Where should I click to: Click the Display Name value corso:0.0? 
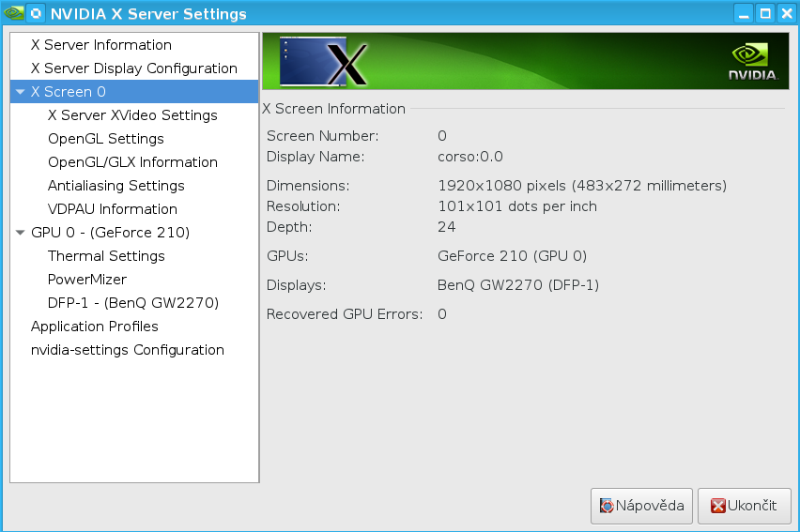coord(470,157)
